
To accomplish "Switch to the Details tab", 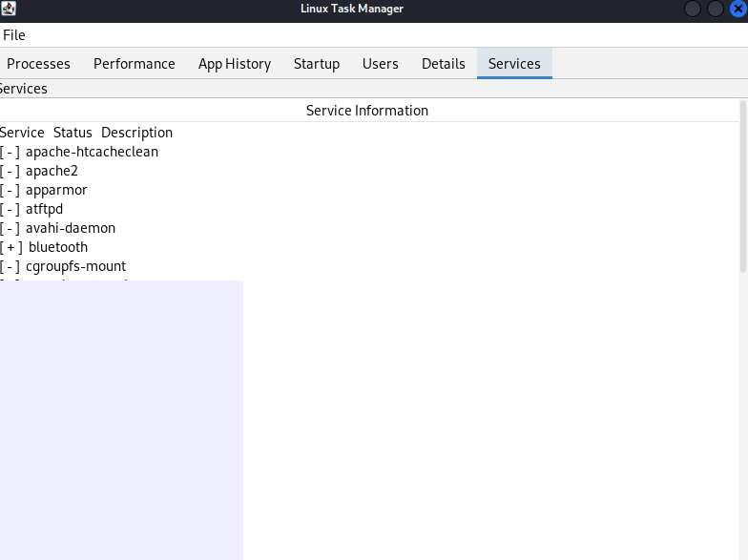I will [x=444, y=64].
